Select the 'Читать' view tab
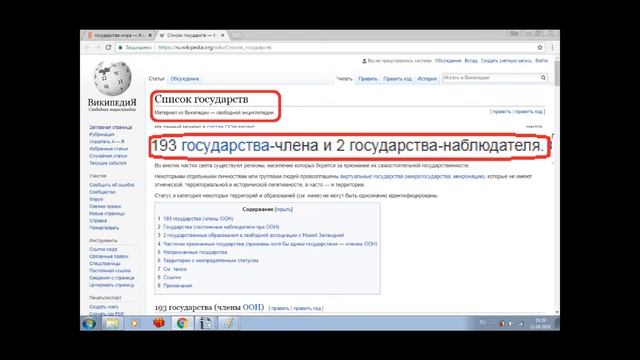The image size is (640, 360). click(x=344, y=79)
